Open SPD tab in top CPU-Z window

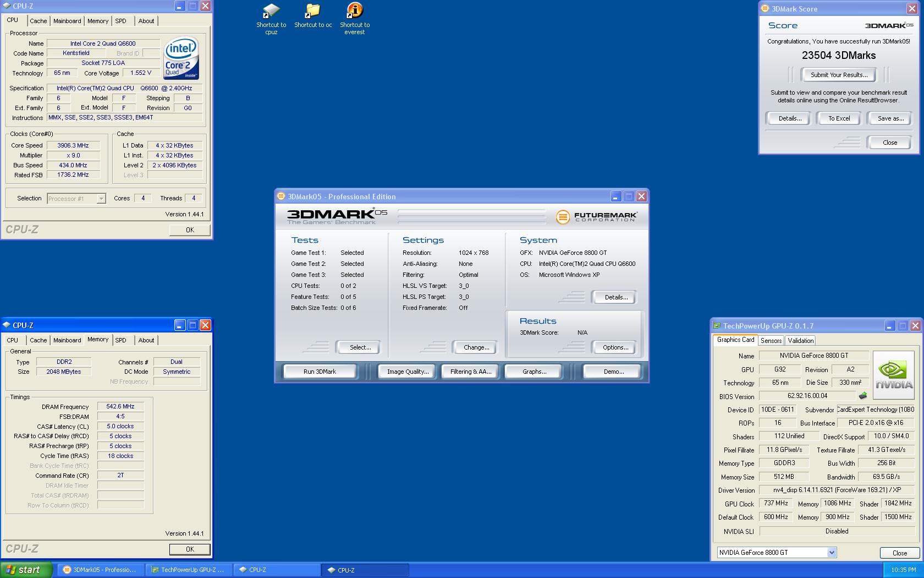121,21
